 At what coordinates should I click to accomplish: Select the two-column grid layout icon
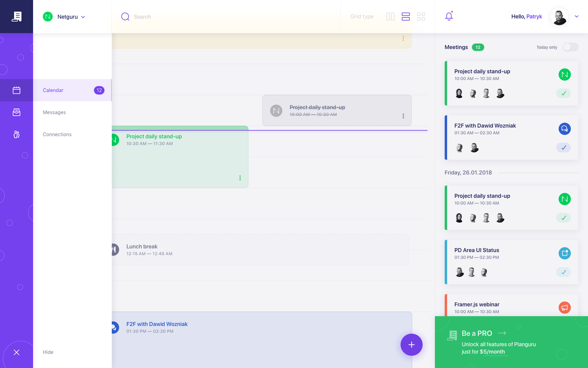pyautogui.click(x=390, y=17)
